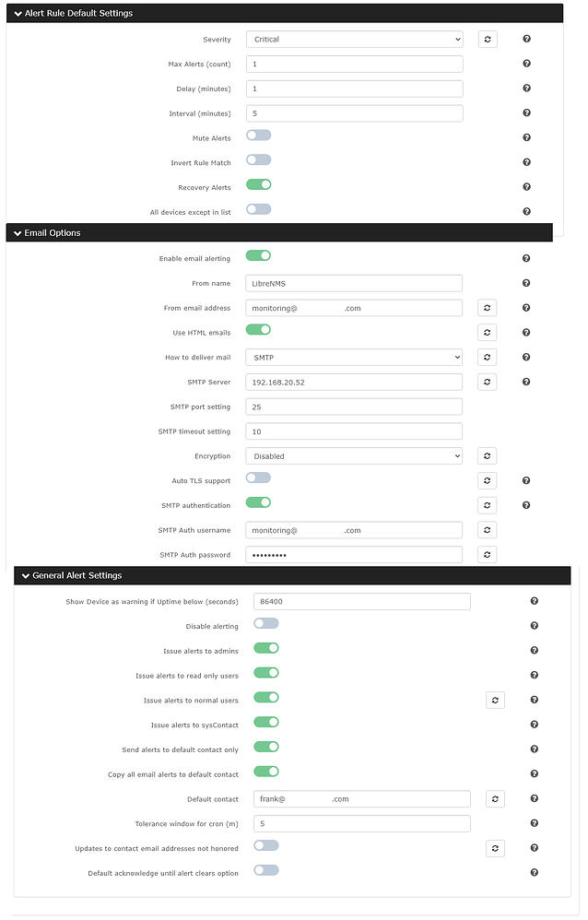Screen dimensions: 588x920
Task: Open the Severity dropdown
Action: click(x=353, y=39)
